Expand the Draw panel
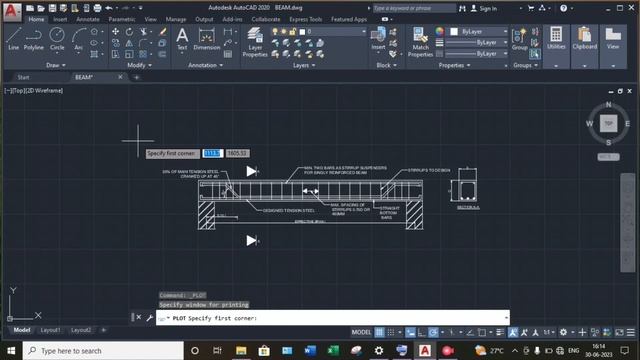Screen dimensions: 640x360 [x=56, y=65]
